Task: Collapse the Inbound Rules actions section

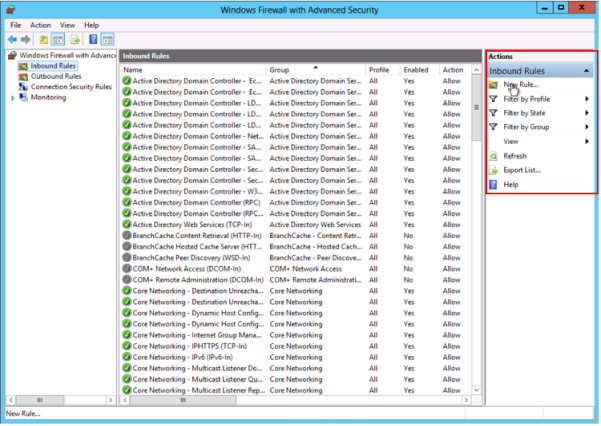Action: point(586,71)
